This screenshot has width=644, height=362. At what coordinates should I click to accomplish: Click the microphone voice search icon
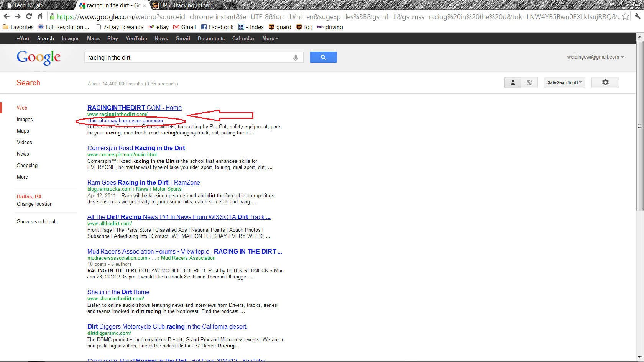(x=296, y=58)
